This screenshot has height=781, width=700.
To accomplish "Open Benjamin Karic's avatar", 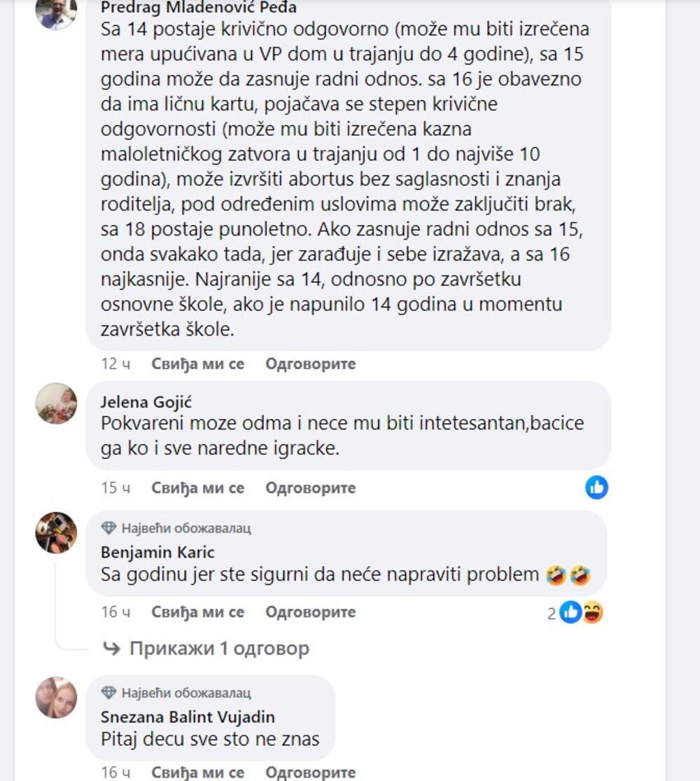I will [x=56, y=532].
